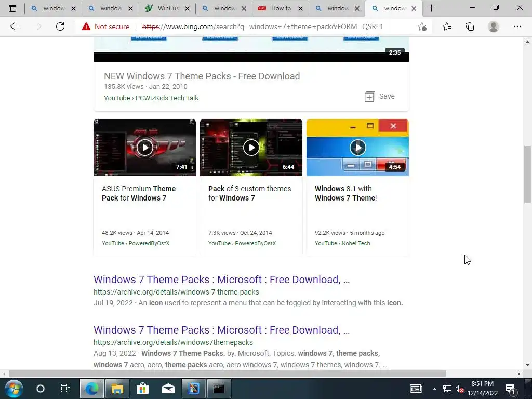View the Not secure site warning

point(105,26)
